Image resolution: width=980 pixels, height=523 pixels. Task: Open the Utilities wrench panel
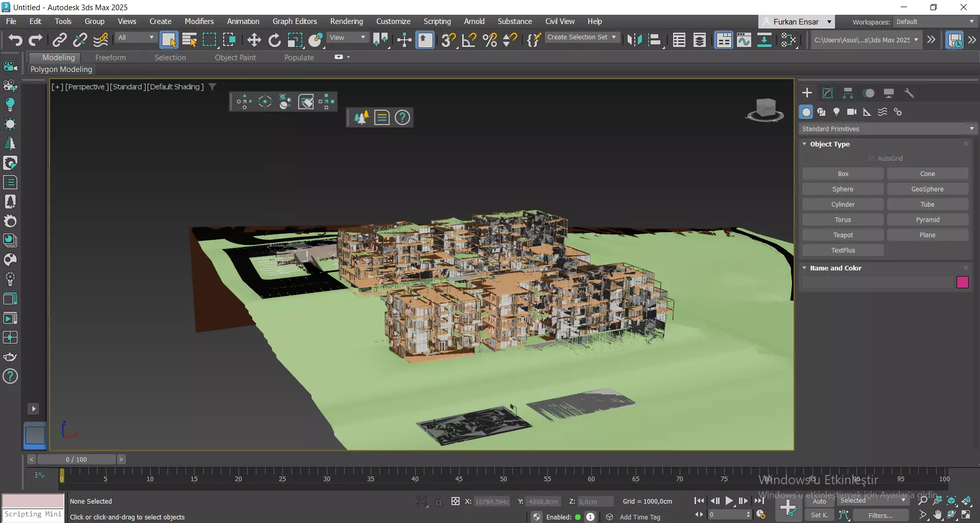coord(909,93)
